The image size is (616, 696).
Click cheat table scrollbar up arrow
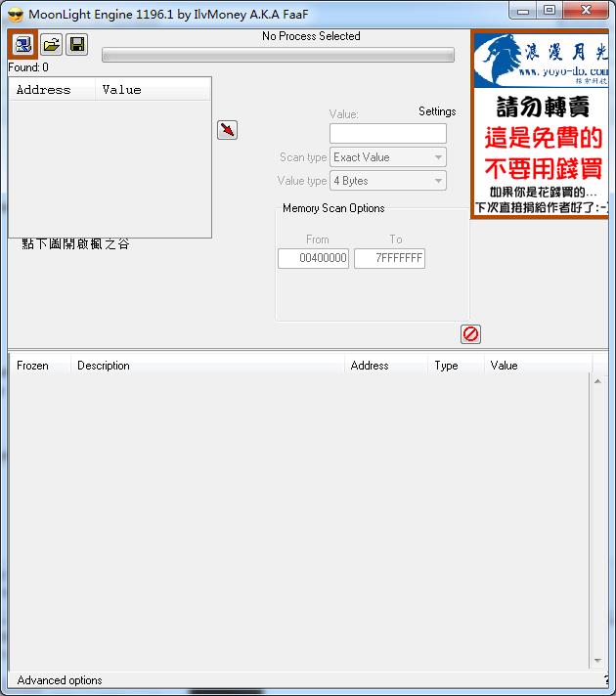pyautogui.click(x=597, y=381)
